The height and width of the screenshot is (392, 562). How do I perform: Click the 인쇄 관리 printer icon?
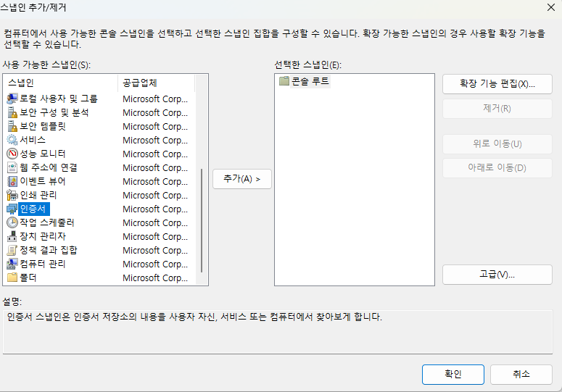12,195
